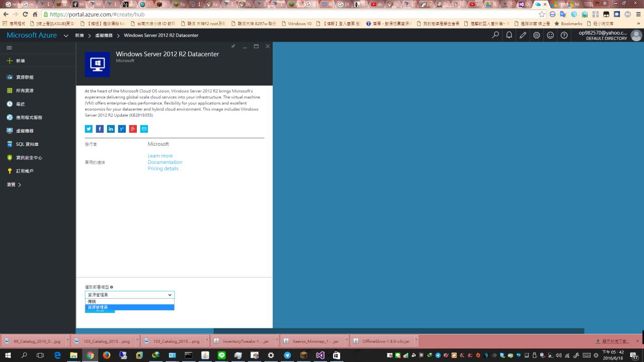Share via the Twitter icon
The image size is (644, 362).
[89, 129]
